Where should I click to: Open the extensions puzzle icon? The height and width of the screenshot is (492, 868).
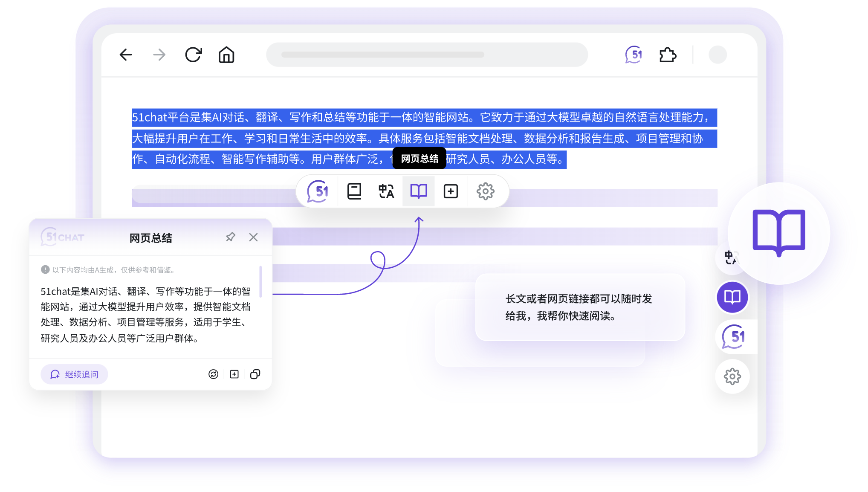coord(668,55)
